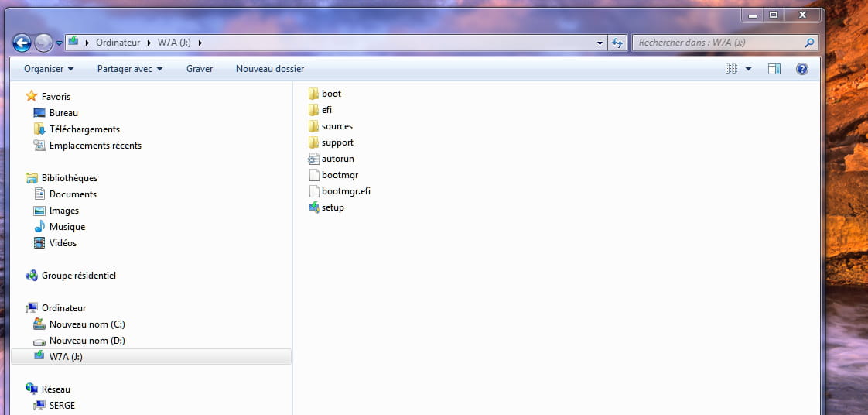Select W7A (J:) in navigation pane
The width and height of the screenshot is (868, 415).
[151, 357]
